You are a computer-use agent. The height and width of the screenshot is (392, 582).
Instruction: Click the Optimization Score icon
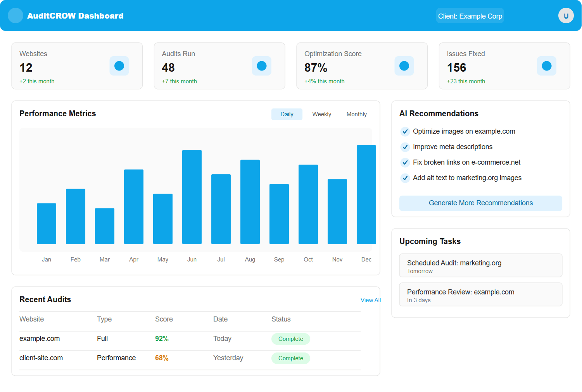[x=404, y=66]
